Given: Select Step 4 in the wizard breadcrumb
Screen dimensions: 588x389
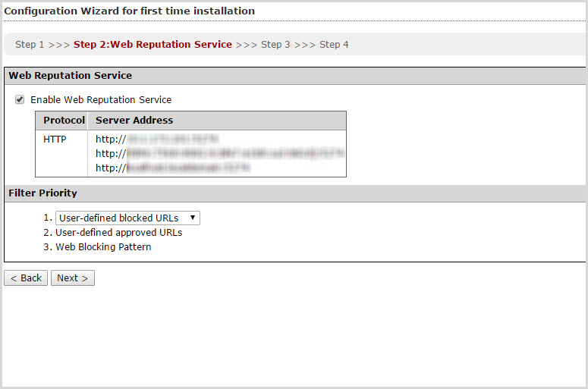Looking at the screenshot, I should coord(334,45).
